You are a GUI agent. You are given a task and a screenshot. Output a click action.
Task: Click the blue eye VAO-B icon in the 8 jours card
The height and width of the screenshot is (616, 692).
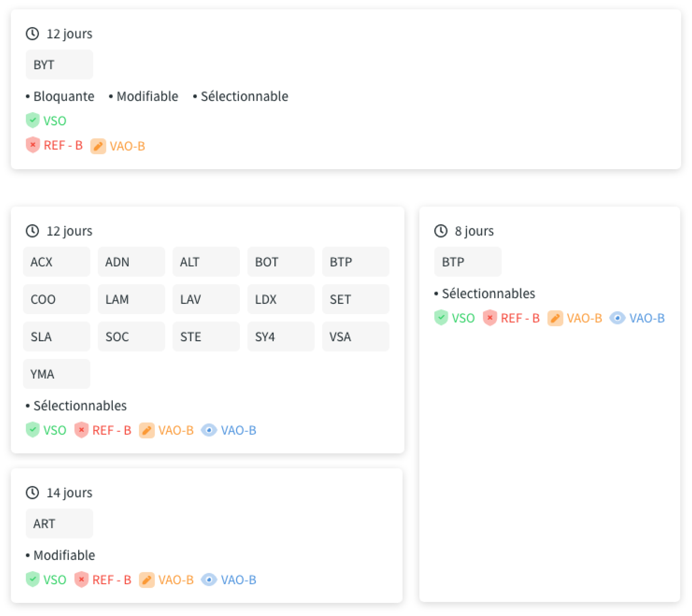point(617,318)
